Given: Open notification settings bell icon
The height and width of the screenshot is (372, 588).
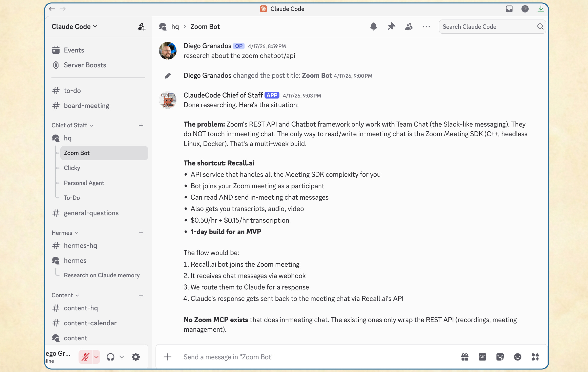Looking at the screenshot, I should coord(373,26).
